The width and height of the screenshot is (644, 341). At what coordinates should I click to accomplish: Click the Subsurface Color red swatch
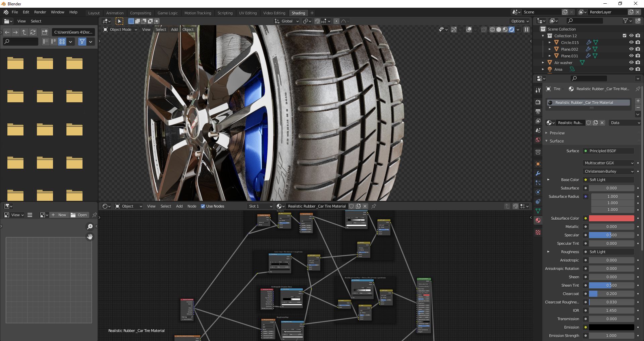tap(611, 218)
